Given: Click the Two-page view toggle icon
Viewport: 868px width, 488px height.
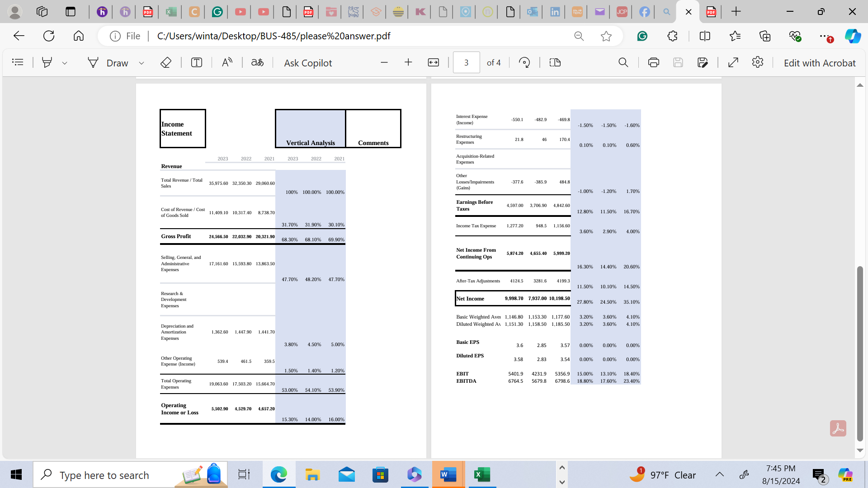Looking at the screenshot, I should pos(555,62).
